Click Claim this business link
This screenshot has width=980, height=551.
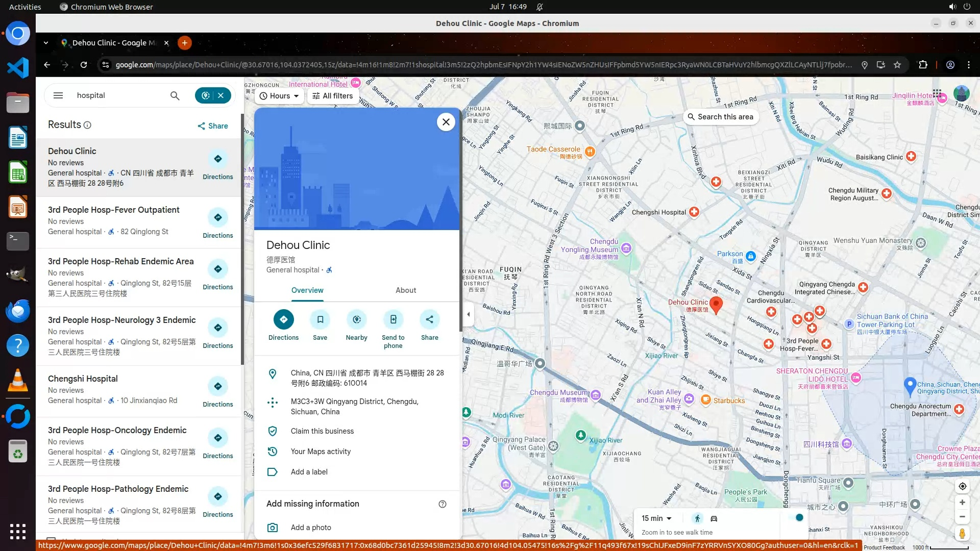point(322,431)
